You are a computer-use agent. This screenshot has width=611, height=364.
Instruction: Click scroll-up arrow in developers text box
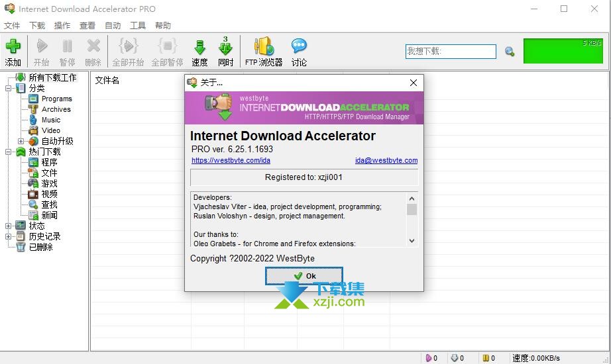[x=412, y=198]
